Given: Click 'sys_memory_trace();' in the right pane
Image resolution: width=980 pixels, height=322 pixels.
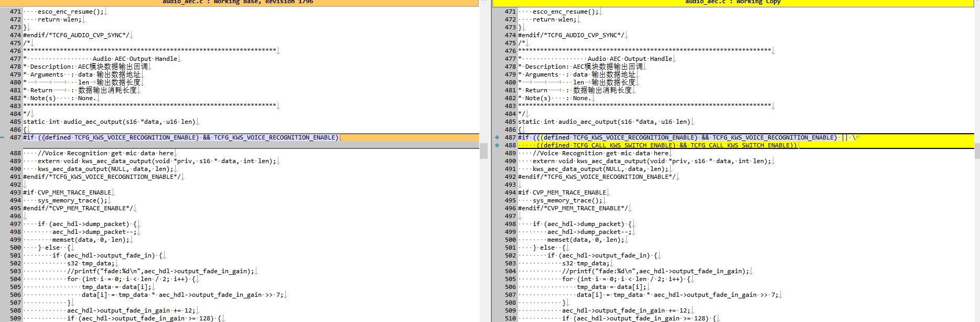Looking at the screenshot, I should pyautogui.click(x=567, y=200).
